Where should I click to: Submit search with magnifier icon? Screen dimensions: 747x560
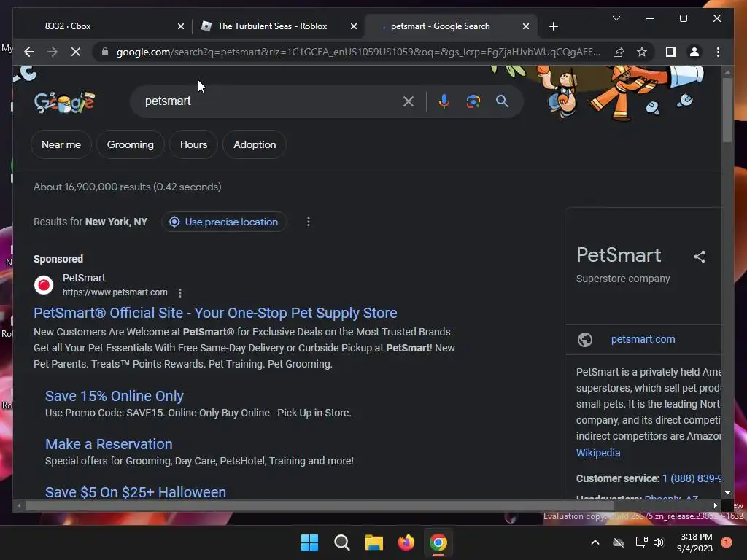(502, 101)
